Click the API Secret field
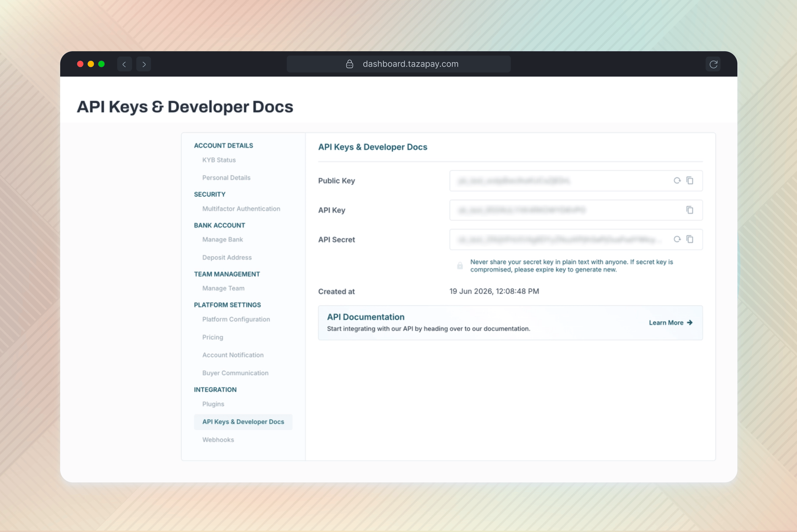This screenshot has height=532, width=797. point(576,239)
